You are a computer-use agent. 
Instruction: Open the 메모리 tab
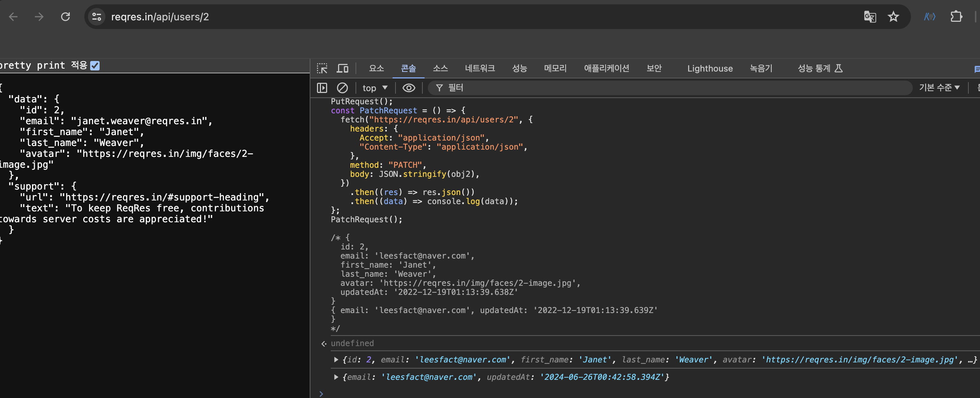pos(555,68)
